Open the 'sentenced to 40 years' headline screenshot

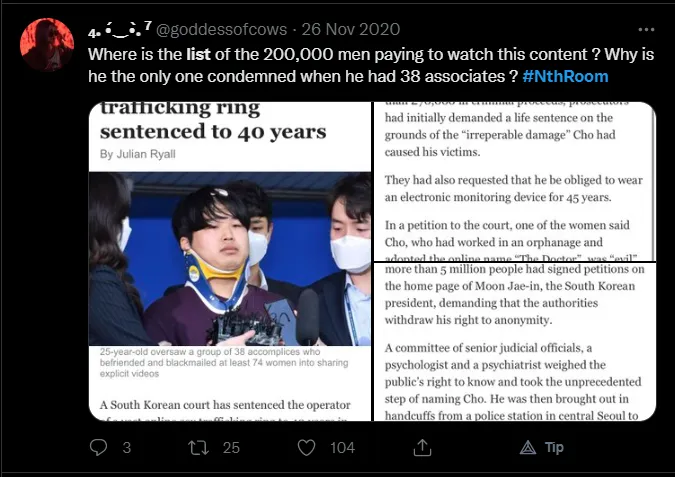pyautogui.click(x=230, y=261)
